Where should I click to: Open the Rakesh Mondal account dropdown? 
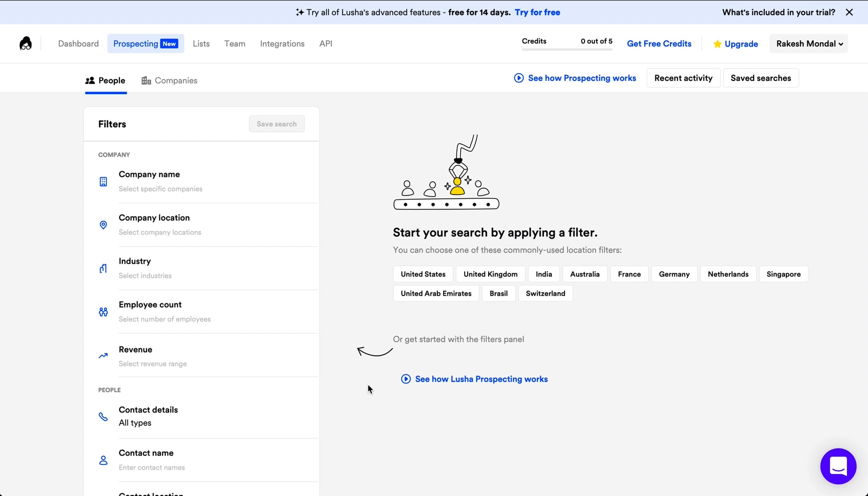click(x=809, y=44)
